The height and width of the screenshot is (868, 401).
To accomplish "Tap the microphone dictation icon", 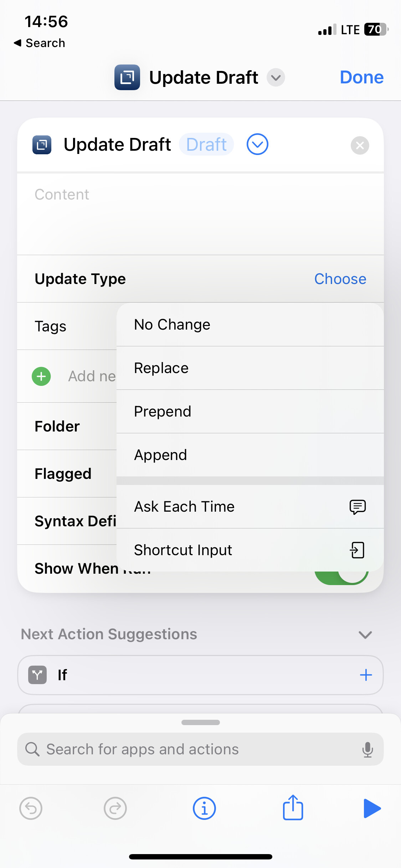I will pyautogui.click(x=367, y=749).
